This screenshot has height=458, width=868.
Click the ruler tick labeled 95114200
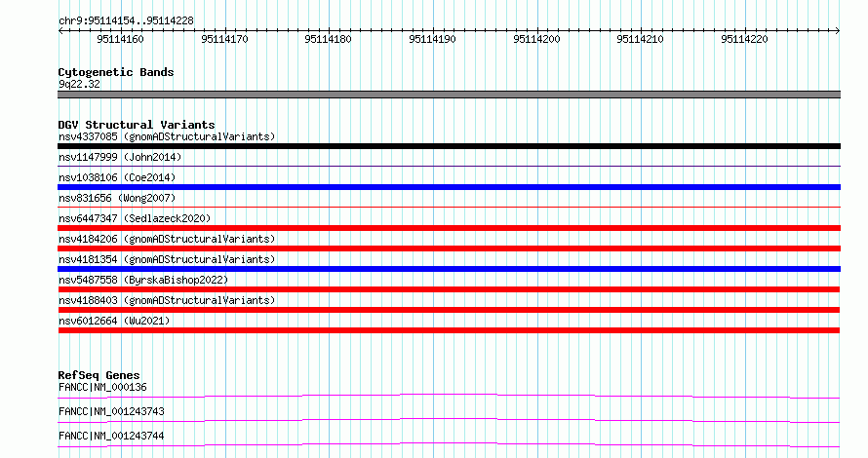click(x=537, y=39)
